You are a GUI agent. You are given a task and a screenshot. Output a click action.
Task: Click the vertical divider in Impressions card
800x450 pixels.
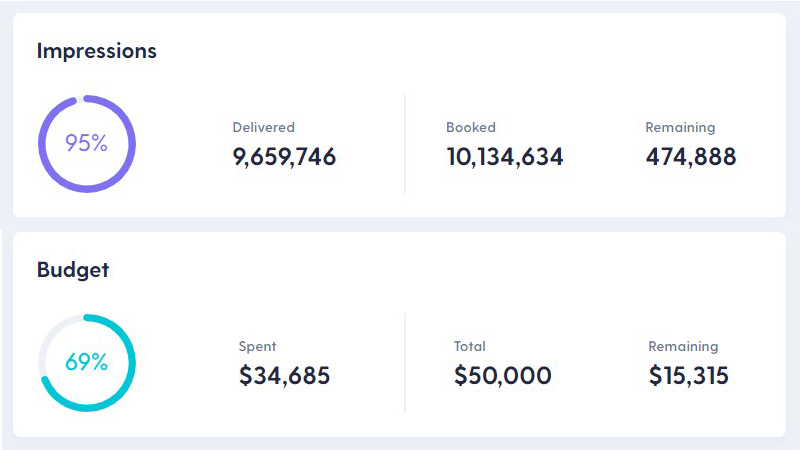pos(405,144)
